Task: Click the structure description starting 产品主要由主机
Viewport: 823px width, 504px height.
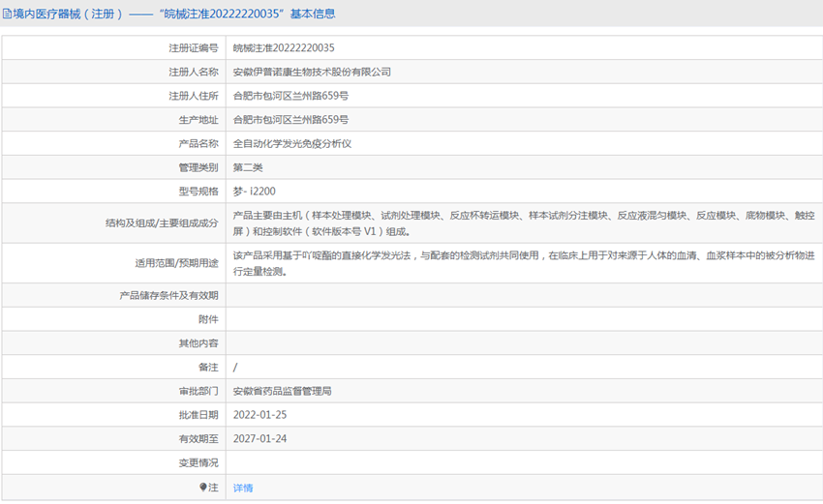Action: 524,223
